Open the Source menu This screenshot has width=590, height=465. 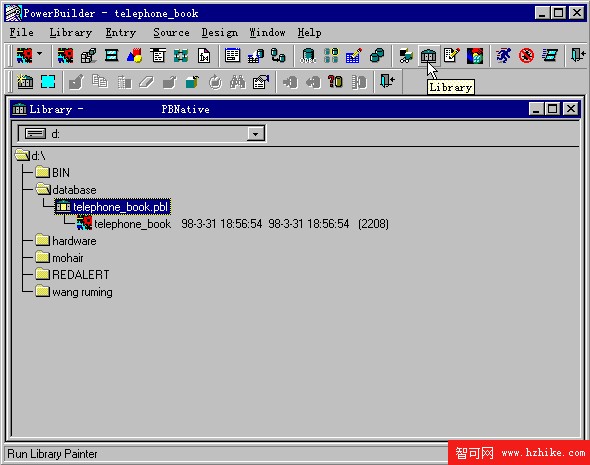pos(171,33)
